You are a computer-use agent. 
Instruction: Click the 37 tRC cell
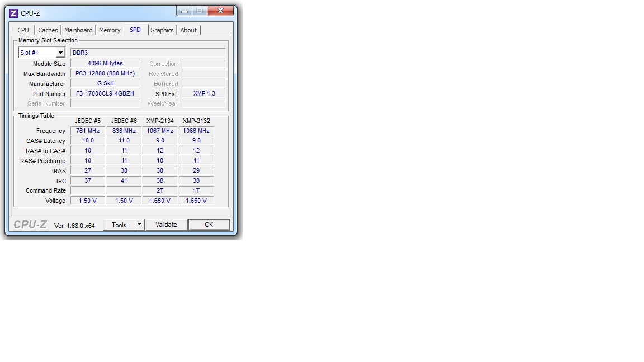coord(88,180)
